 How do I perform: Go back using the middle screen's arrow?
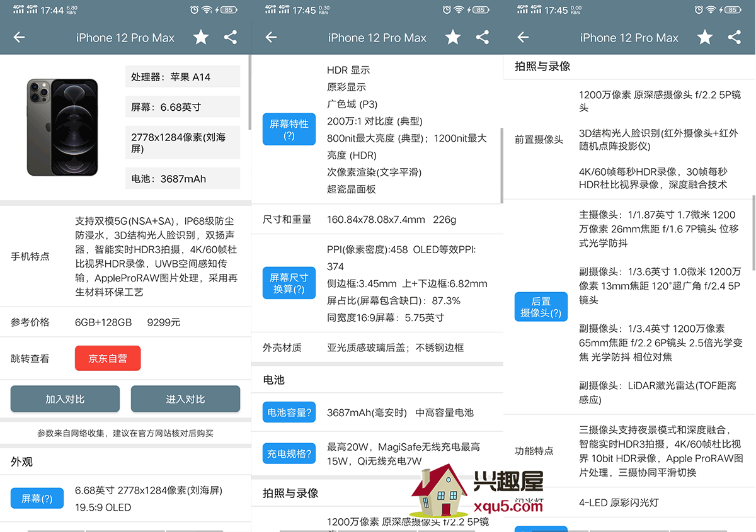pyautogui.click(x=272, y=38)
